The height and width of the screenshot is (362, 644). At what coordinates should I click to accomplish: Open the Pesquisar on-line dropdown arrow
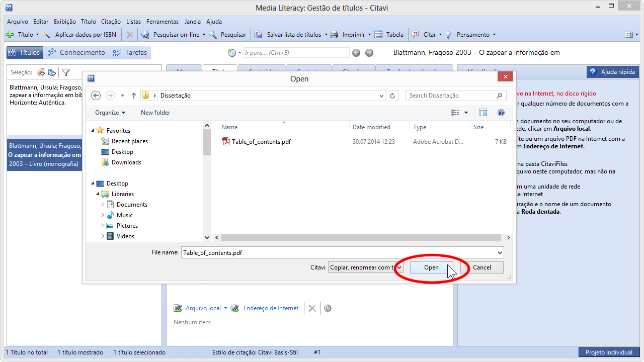point(204,35)
